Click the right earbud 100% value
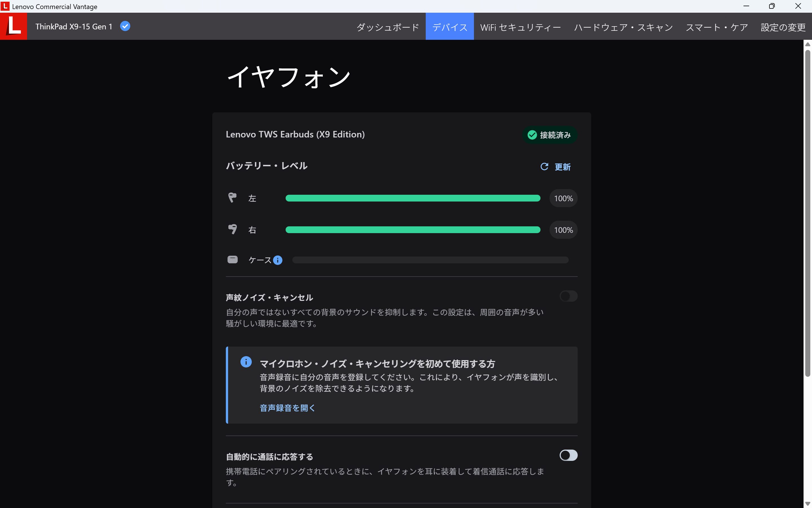This screenshot has width=812, height=508. tap(563, 230)
